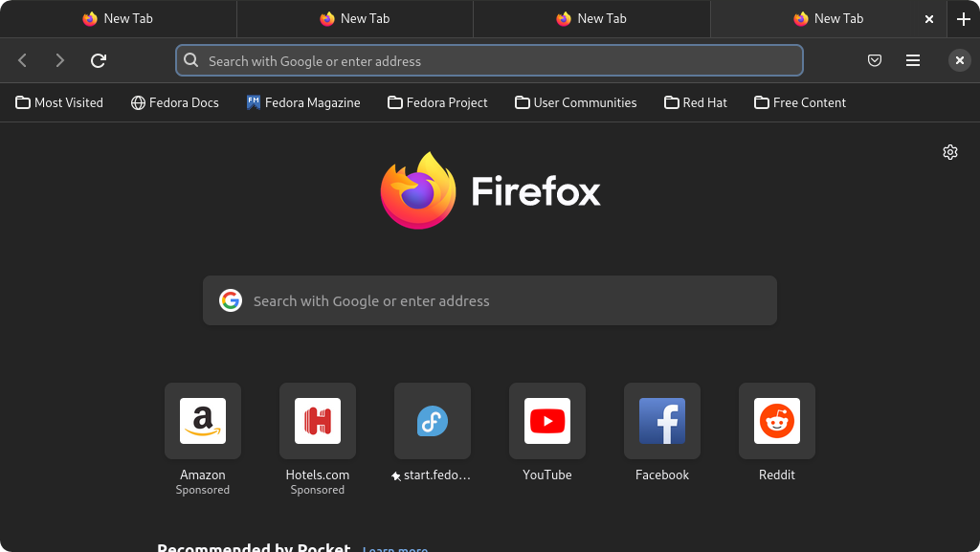Open new tab with plus button
980x552 pixels.
coord(963,19)
